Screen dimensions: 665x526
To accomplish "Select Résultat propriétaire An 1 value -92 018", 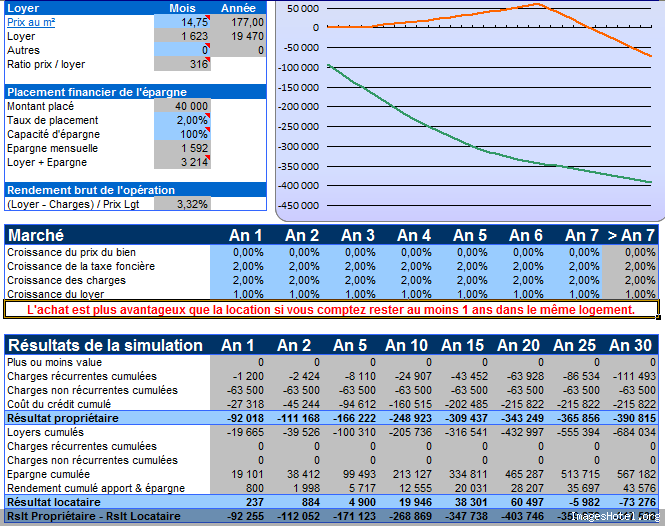I will pyautogui.click(x=238, y=418).
